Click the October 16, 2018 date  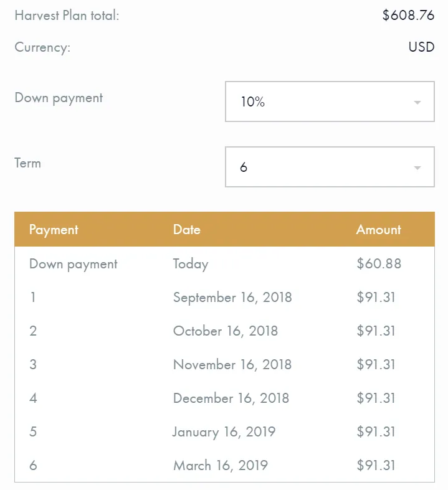[226, 331]
